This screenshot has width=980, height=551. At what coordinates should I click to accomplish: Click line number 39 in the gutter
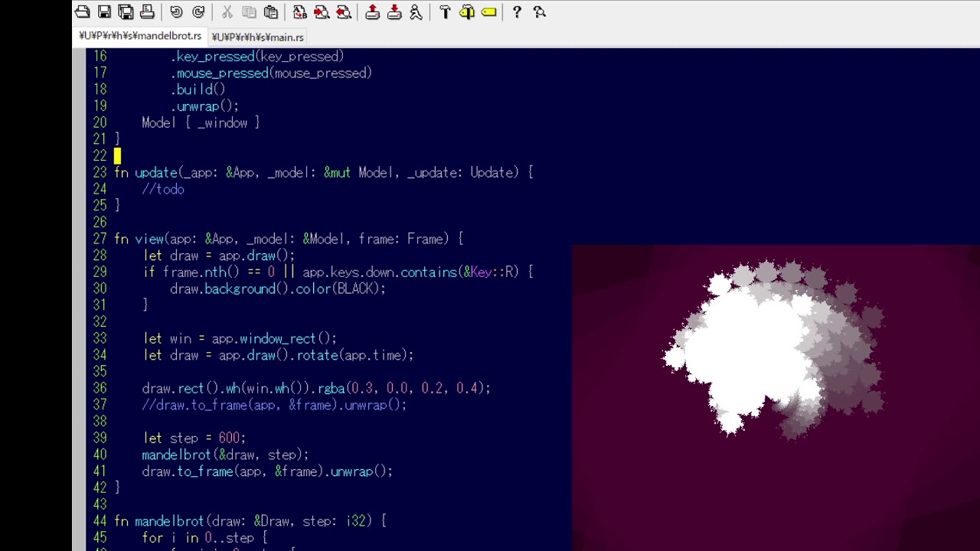pyautogui.click(x=100, y=438)
